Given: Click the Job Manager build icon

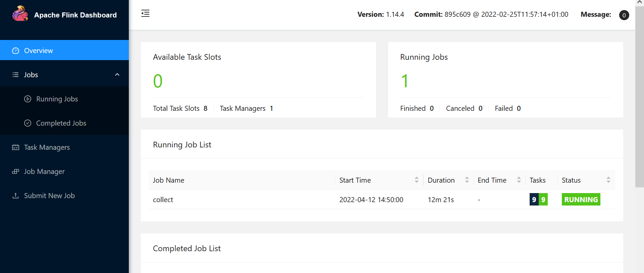Looking at the screenshot, I should tap(16, 172).
